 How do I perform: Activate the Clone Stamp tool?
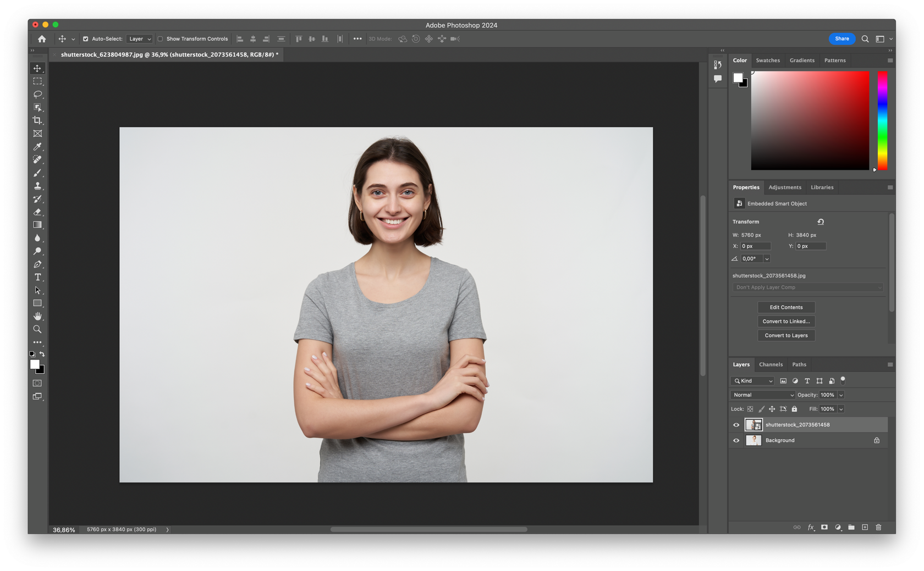point(37,186)
